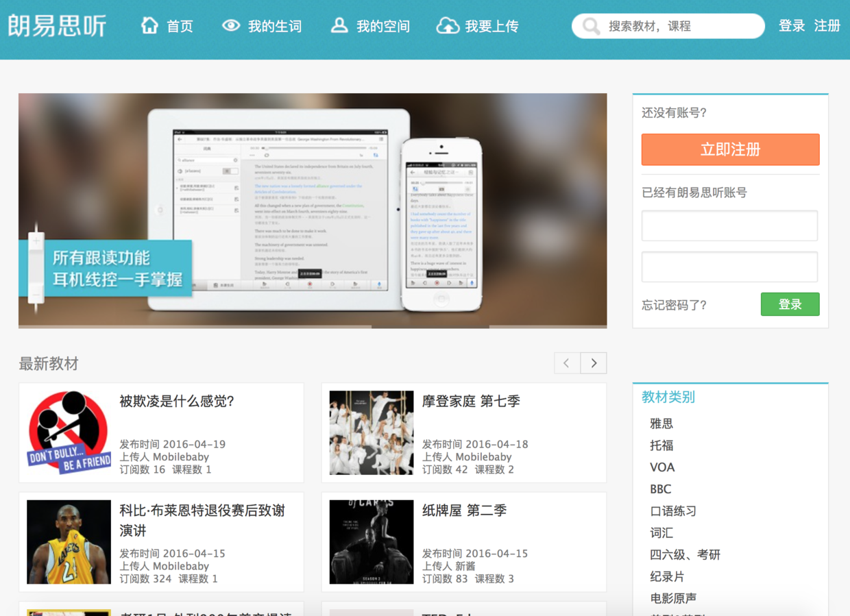Click the first account input field

pos(729,225)
